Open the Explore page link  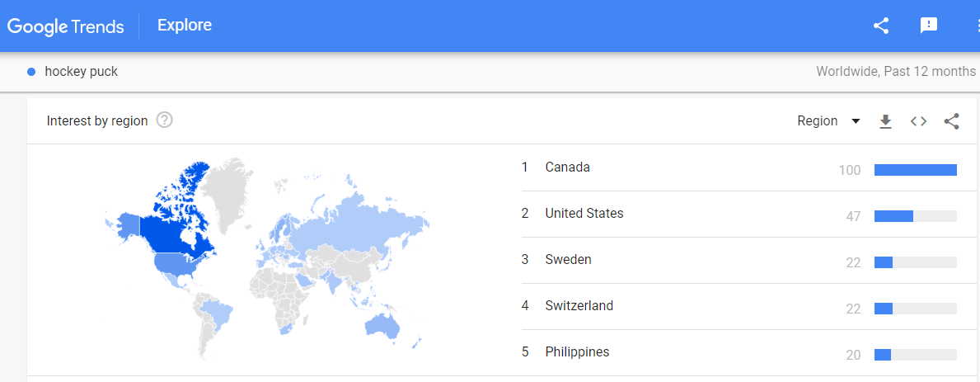[185, 26]
